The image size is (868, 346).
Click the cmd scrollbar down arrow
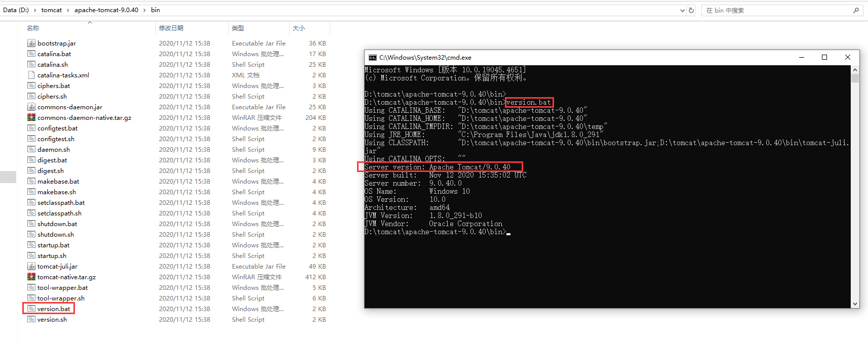(855, 304)
